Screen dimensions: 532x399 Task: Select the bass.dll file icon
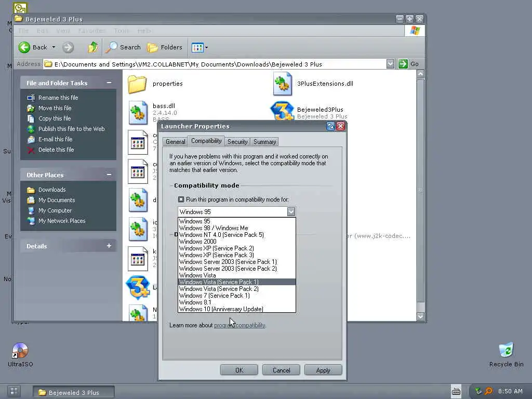[138, 113]
